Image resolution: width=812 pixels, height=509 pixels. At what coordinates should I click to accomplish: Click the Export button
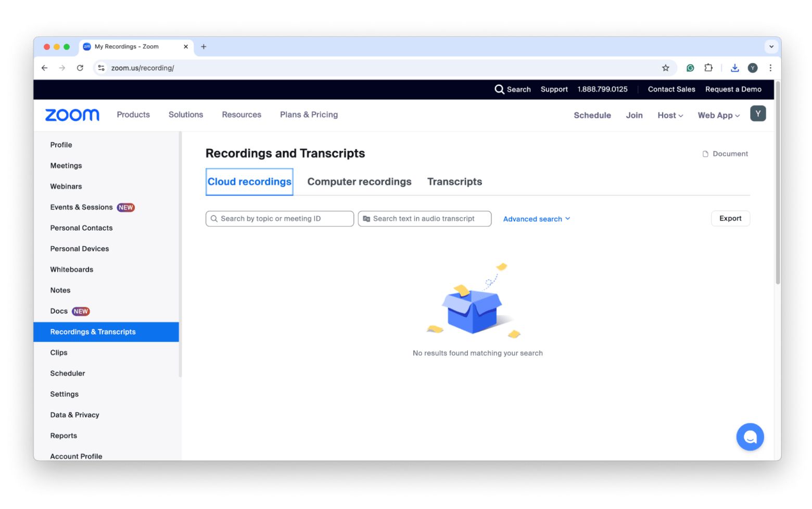pos(730,219)
